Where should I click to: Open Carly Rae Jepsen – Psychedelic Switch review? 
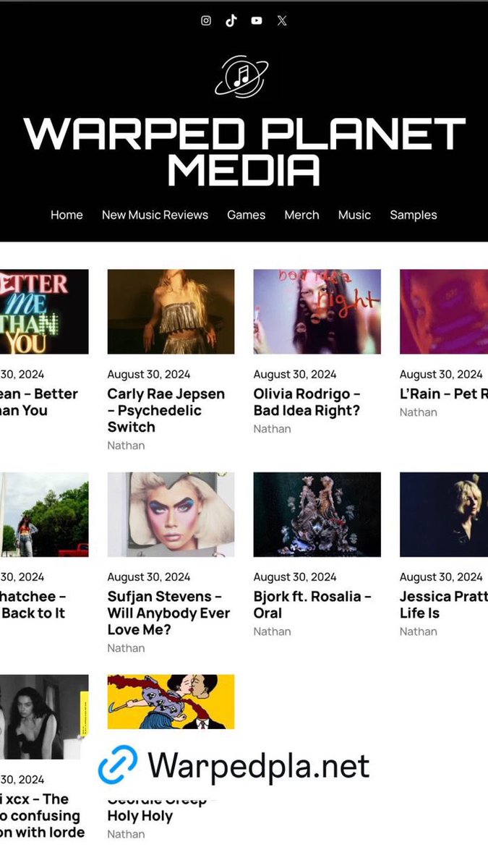[166, 410]
